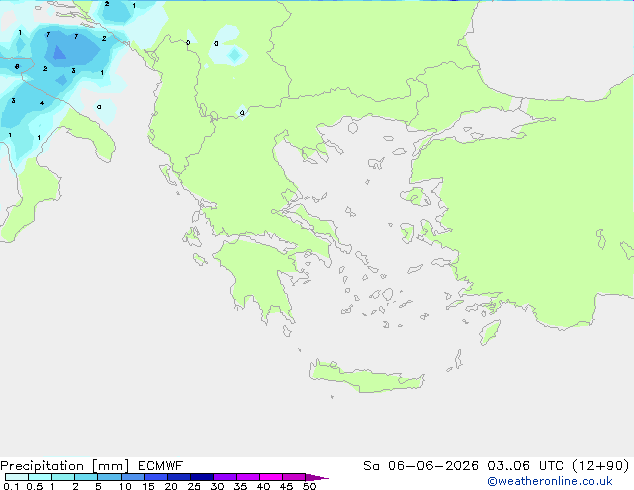Screen dimensions: 634x490
Task: Select the legend swatch between 35 and 40
Action: tap(248, 477)
